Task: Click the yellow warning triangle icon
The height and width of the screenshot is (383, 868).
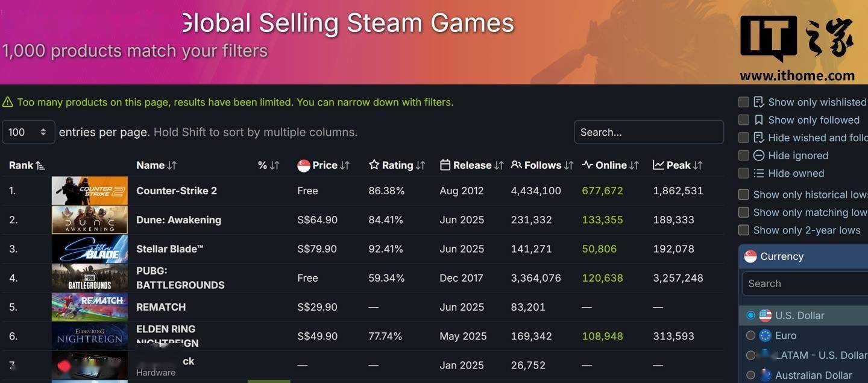Action: [x=7, y=103]
